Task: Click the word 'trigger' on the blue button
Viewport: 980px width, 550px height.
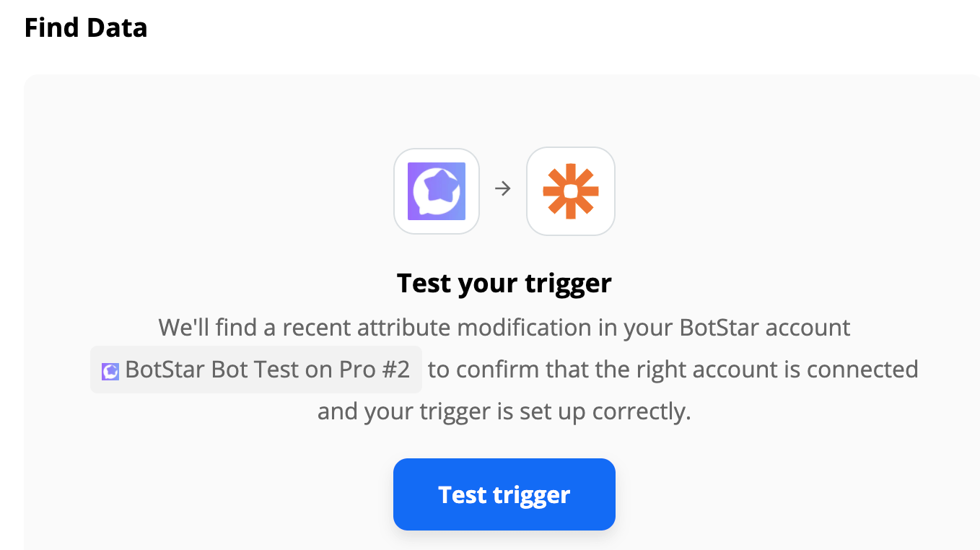Action: point(532,495)
